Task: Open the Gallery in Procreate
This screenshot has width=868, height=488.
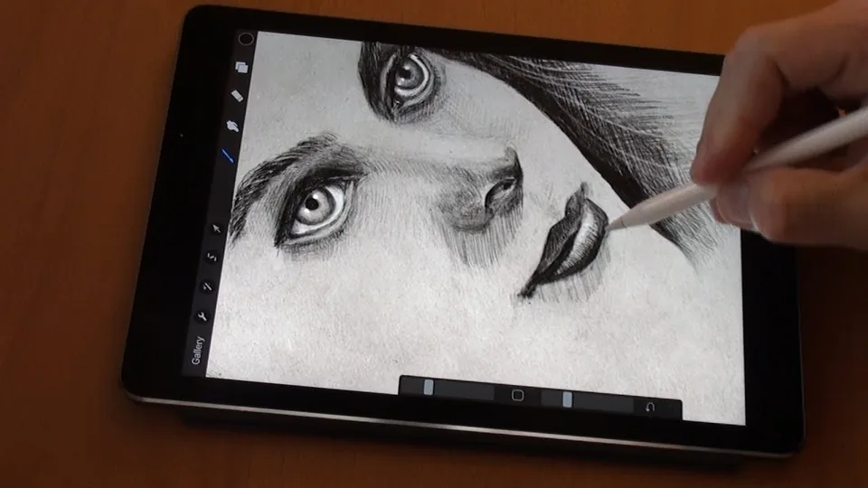Action: point(198,351)
